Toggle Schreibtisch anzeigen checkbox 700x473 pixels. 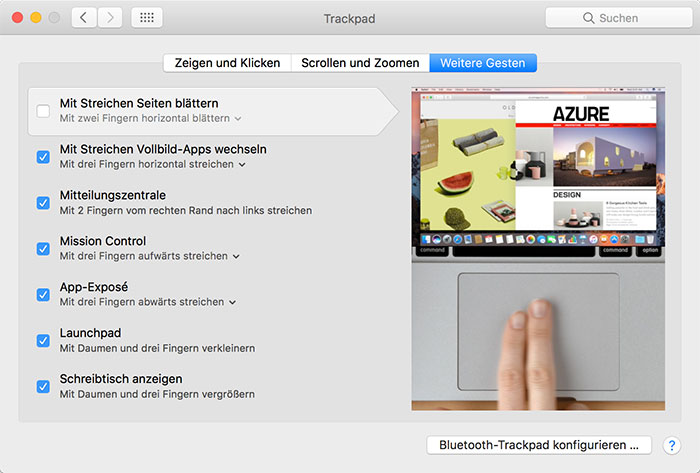(43, 386)
